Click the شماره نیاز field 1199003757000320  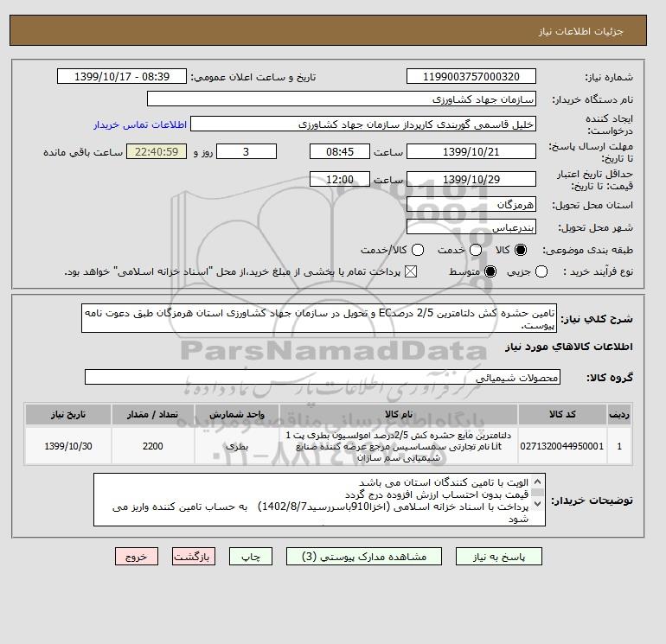click(x=471, y=76)
